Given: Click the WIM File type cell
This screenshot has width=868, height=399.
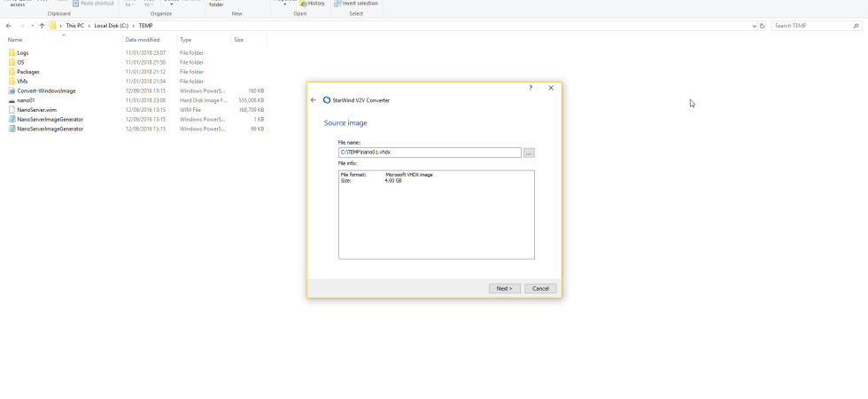Looking at the screenshot, I should 190,110.
